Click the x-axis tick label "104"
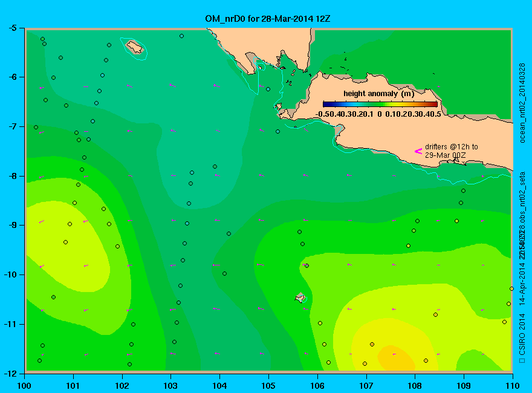Screen dimensions: 532x393 [x=219, y=386]
